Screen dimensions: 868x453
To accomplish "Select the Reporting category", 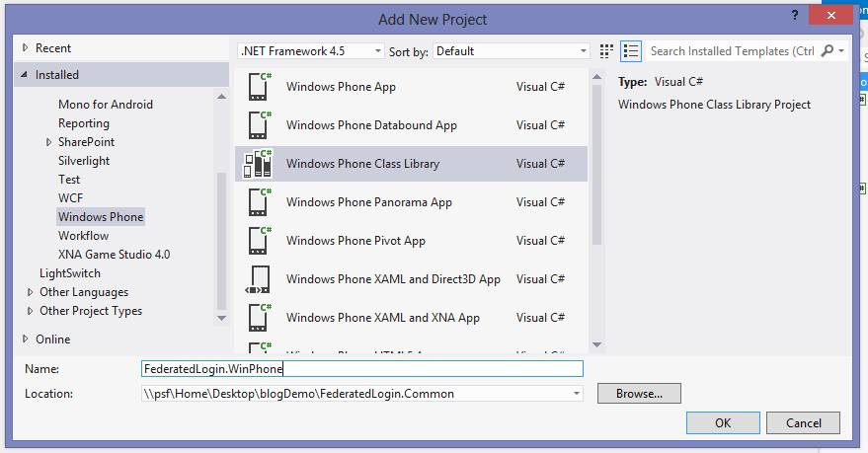I will pyautogui.click(x=84, y=123).
